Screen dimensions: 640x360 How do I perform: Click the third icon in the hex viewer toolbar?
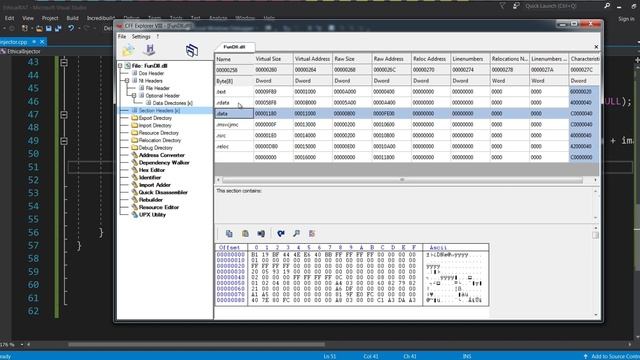click(x=261, y=233)
